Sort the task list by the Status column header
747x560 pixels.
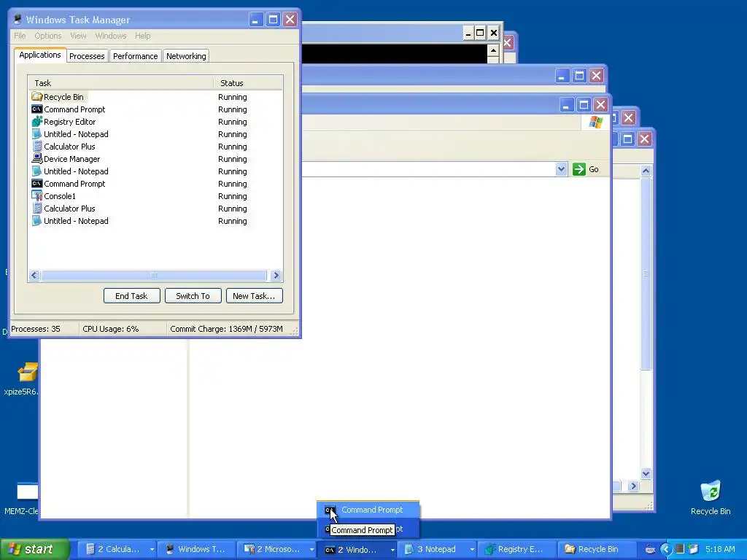click(x=248, y=83)
